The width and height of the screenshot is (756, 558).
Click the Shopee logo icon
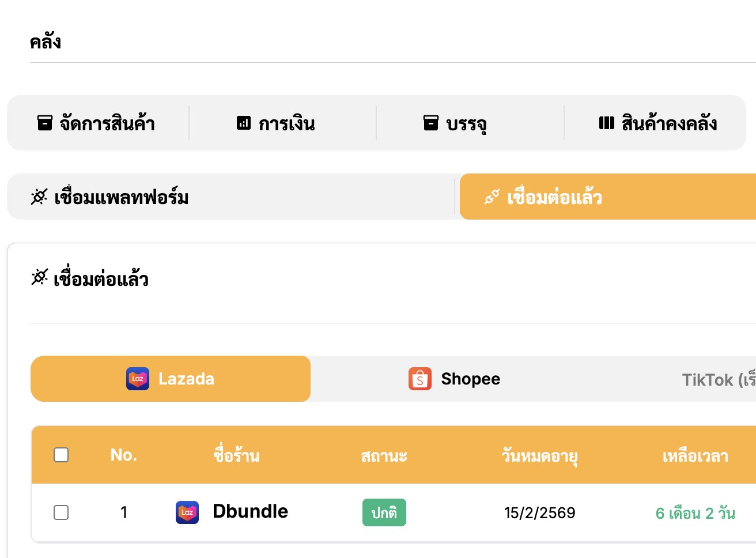[x=420, y=379]
